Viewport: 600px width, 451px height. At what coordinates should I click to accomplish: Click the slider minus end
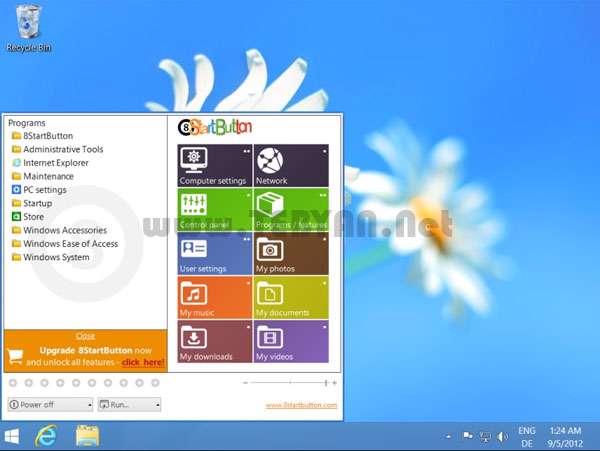[245, 383]
